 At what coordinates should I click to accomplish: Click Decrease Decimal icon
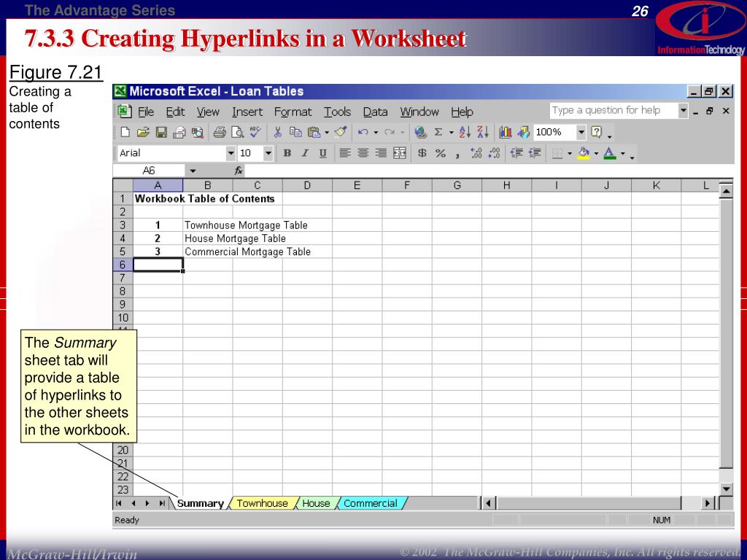(x=494, y=153)
